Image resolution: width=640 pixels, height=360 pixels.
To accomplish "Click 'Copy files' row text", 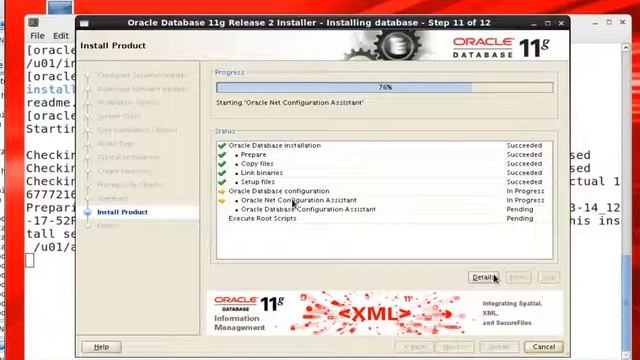I will click(257, 164).
